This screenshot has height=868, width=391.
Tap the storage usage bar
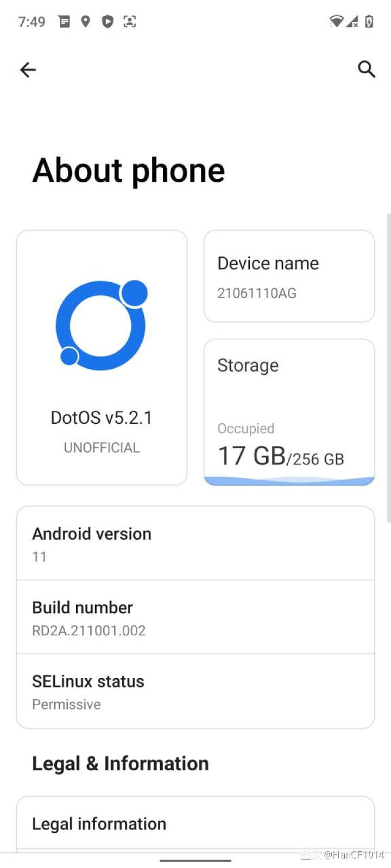tap(289, 481)
